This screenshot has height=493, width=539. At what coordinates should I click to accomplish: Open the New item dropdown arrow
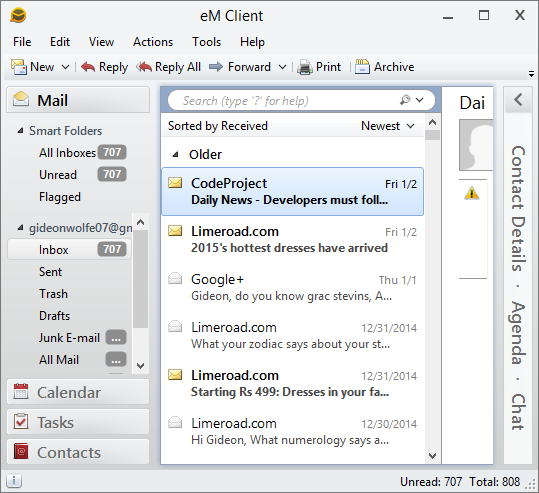click(x=65, y=67)
